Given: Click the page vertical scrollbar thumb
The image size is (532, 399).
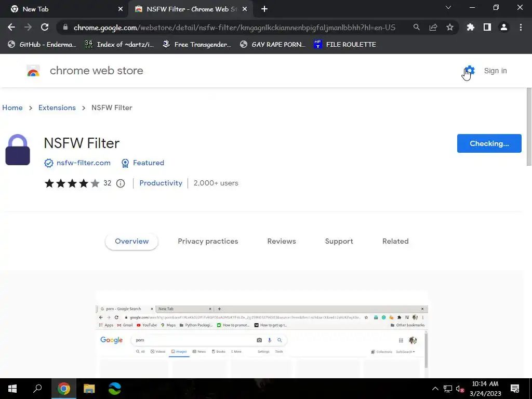Looking at the screenshot, I should (528, 127).
